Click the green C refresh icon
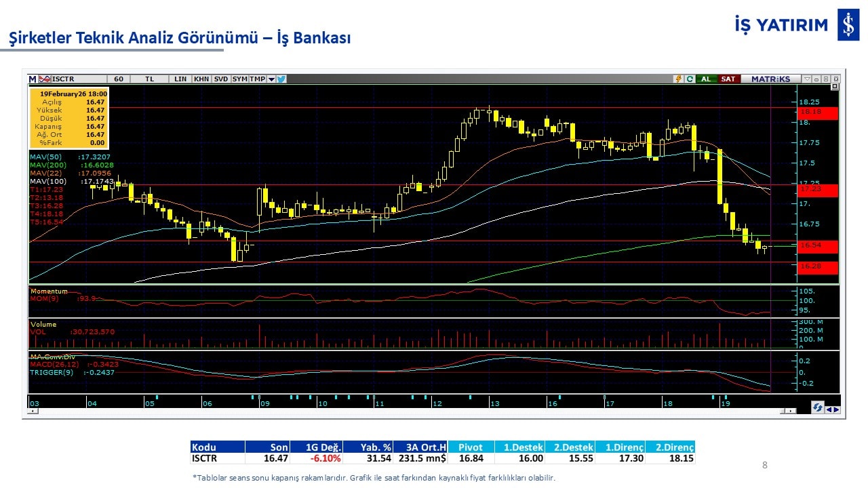The image size is (868, 488). click(x=690, y=79)
